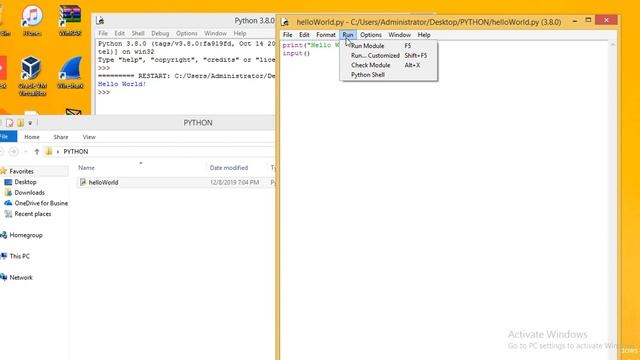The height and width of the screenshot is (360, 640).
Task: Close the open Run menu in the editor
Action: (x=348, y=35)
